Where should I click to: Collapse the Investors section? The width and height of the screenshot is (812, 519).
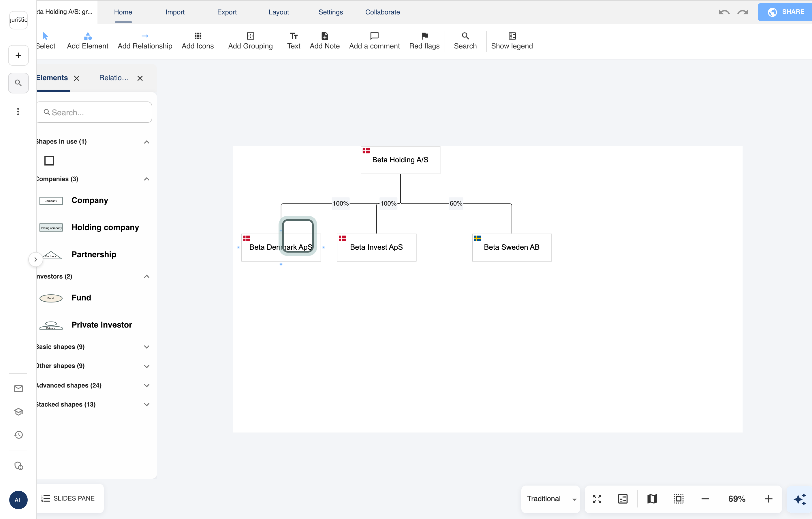(x=147, y=277)
